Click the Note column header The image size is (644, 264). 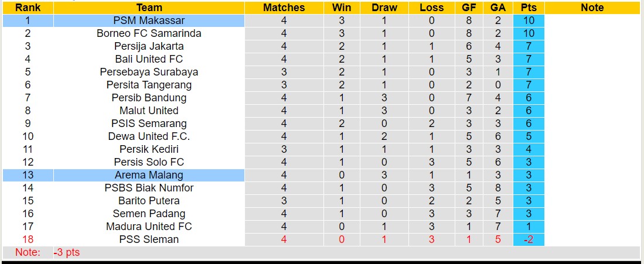click(592, 8)
